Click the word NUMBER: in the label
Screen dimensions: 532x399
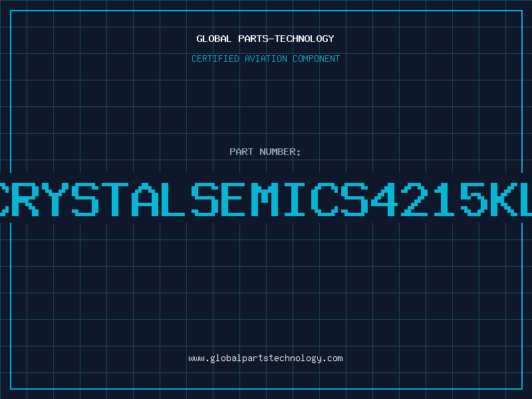(280, 152)
